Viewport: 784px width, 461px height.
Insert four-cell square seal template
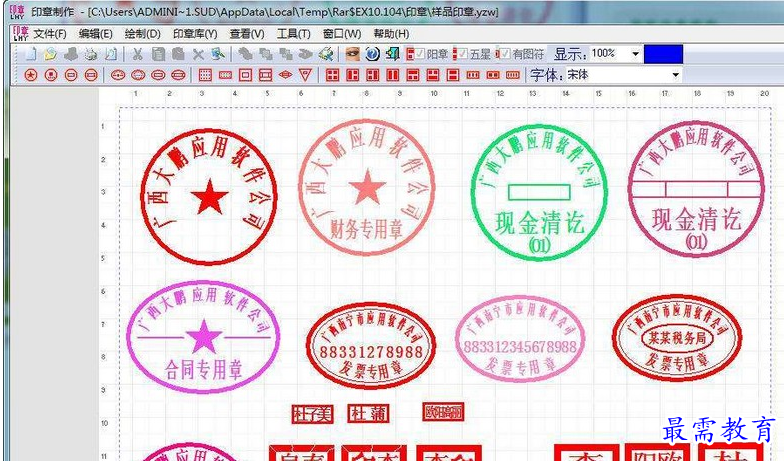[x=332, y=76]
